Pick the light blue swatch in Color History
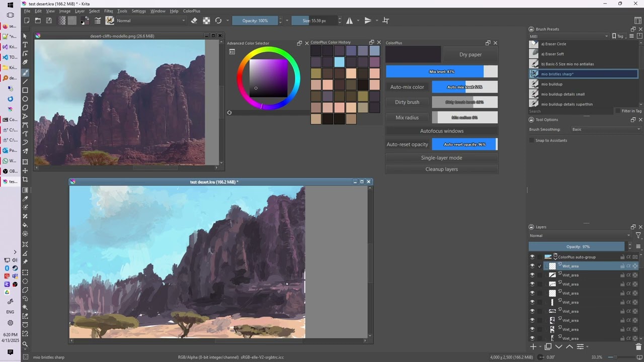Image resolution: width=644 pixels, height=362 pixels. (339, 62)
